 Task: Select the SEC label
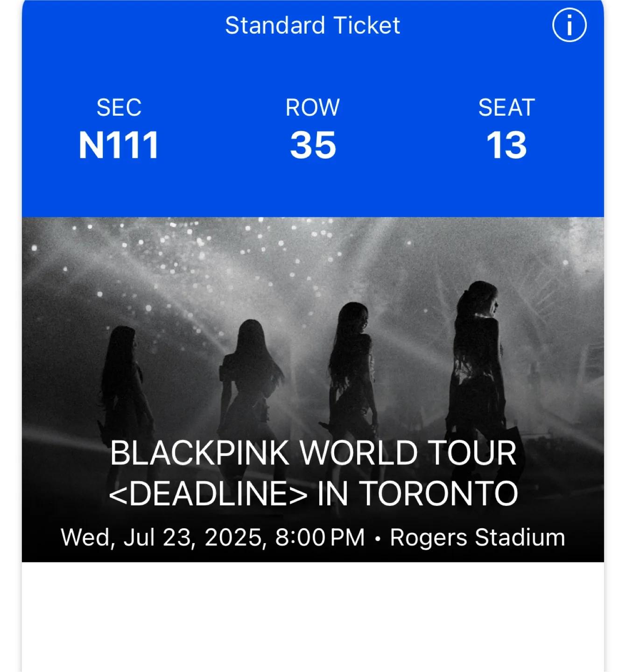click(119, 108)
